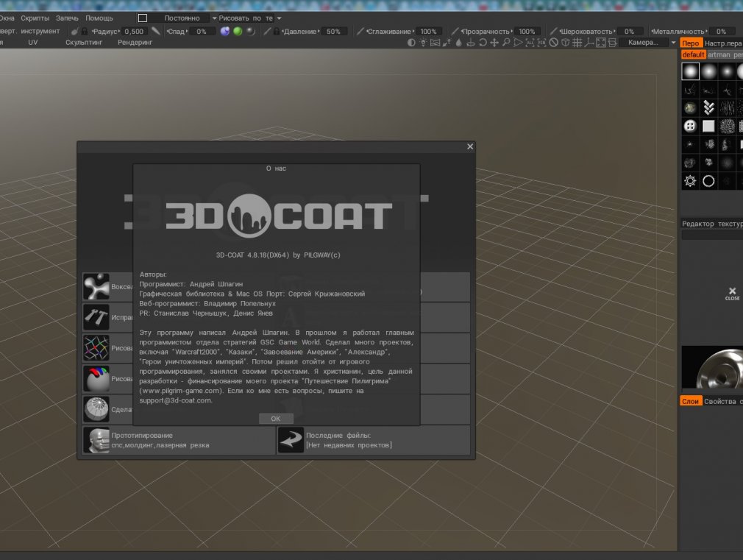Click the CLOSE X in right panel

pos(732,294)
